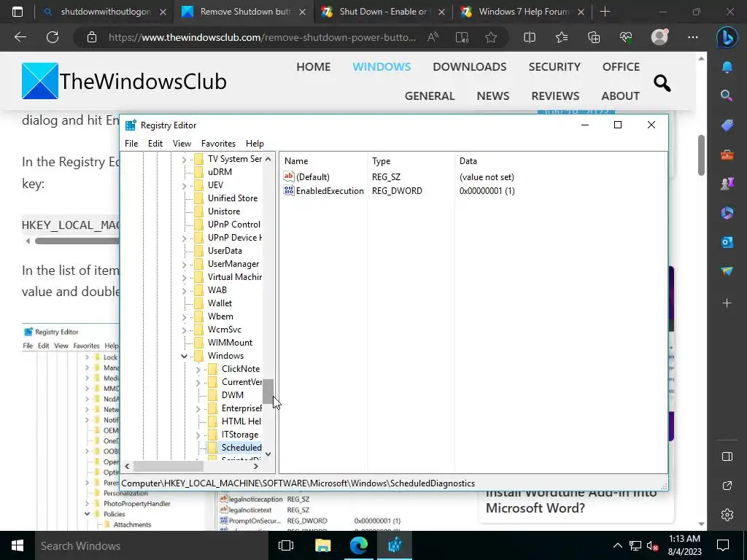Click TheWindowsClub search magnifier
The image size is (747, 560).
click(x=662, y=83)
